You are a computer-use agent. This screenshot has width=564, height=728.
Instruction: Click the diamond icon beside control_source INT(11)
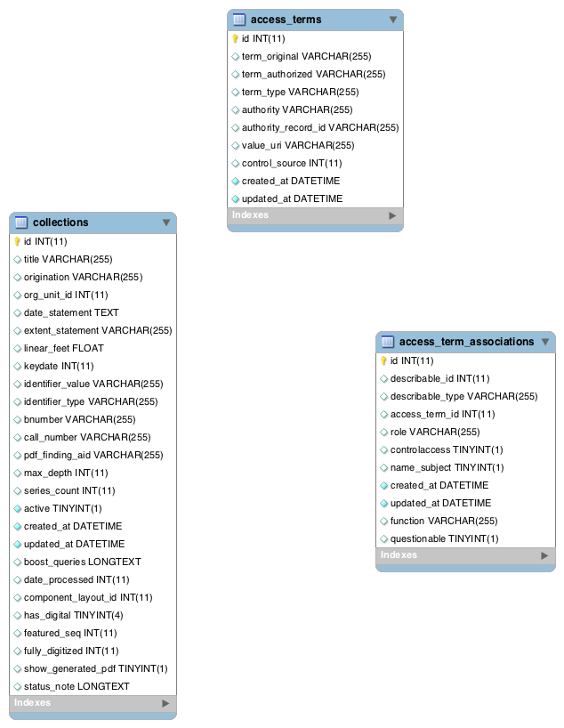[236, 164]
